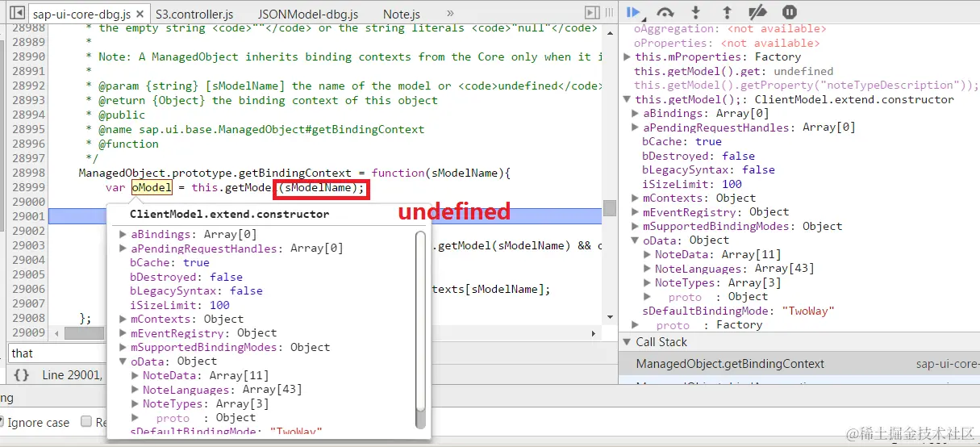The image size is (980, 447).
Task: Set breakpoint on line number 28998
Action: click(28, 173)
